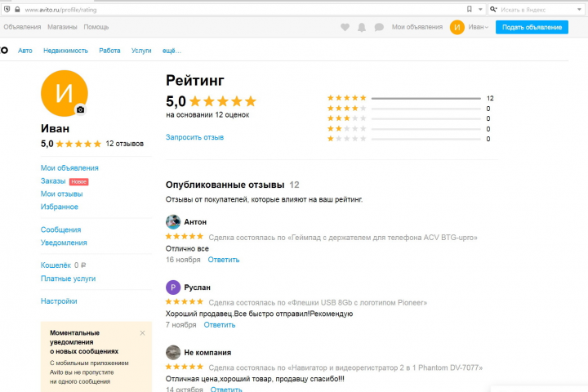Viewport: 588px width, 392px height.
Task: Open Сообщения in sidebar
Action: pos(60,229)
